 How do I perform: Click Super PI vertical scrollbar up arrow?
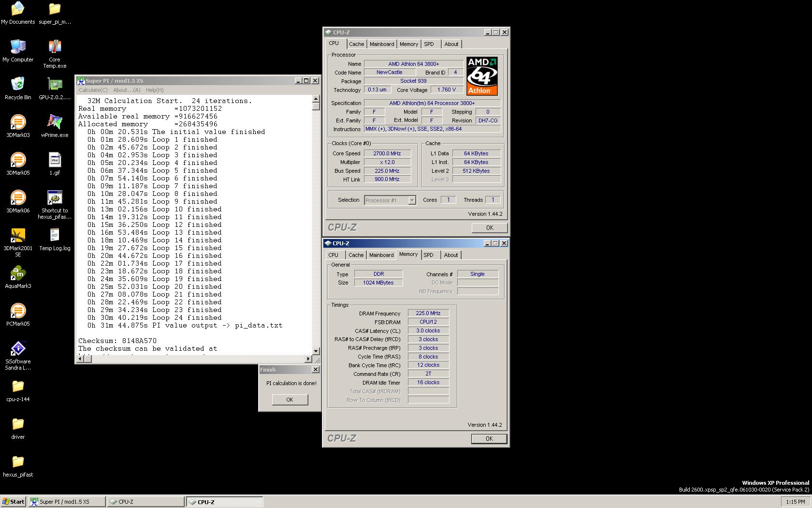point(316,99)
